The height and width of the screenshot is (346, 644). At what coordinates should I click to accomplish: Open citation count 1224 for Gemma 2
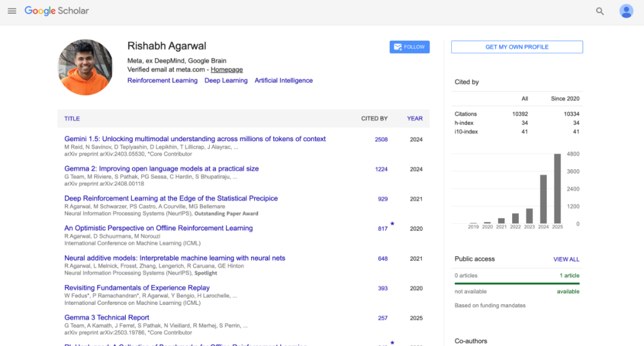(x=381, y=169)
